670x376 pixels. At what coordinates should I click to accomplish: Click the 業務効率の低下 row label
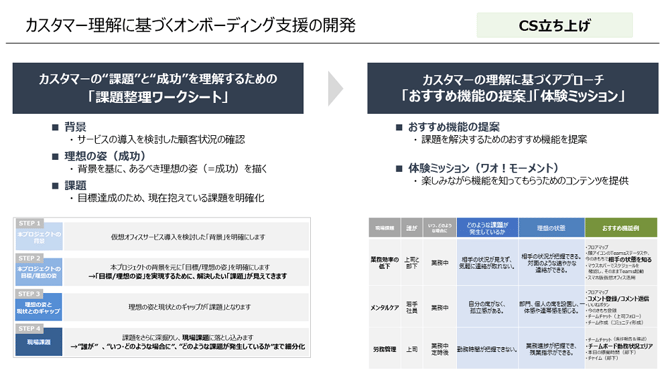pyautogui.click(x=385, y=262)
